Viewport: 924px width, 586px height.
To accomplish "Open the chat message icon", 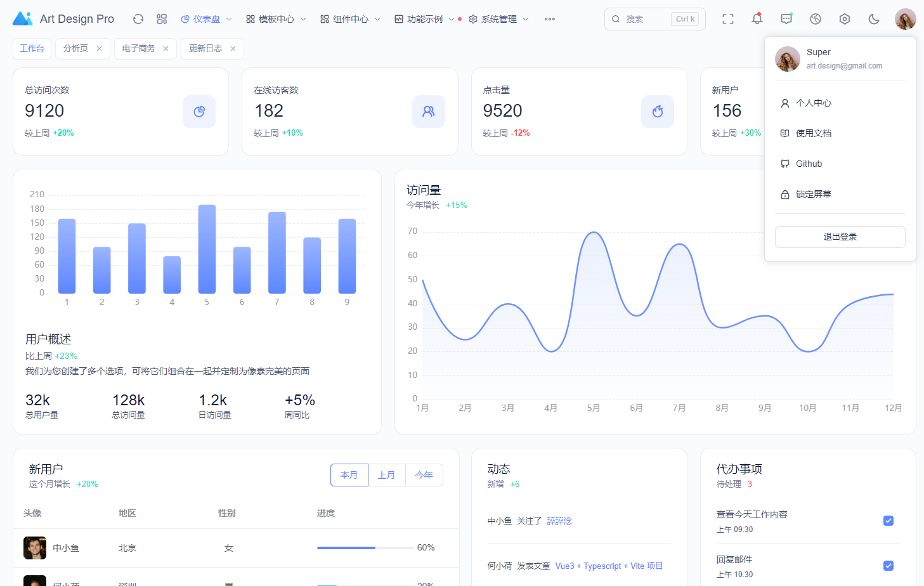I will tap(786, 19).
